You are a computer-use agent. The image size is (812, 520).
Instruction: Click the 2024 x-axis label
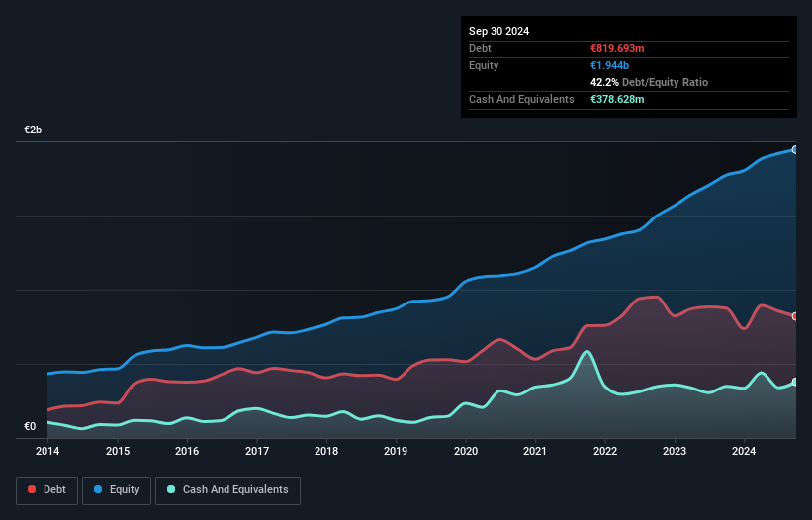click(x=744, y=451)
